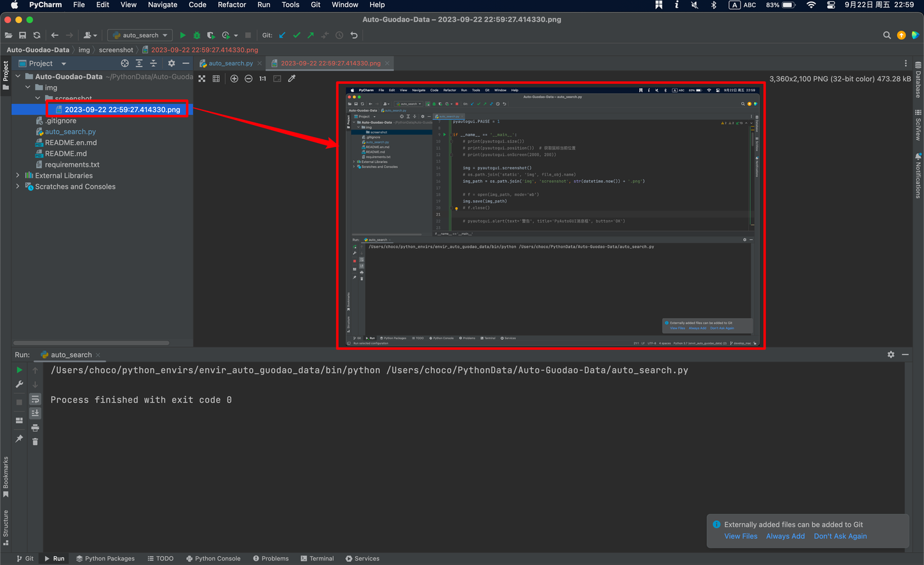
Task: Zoom in on the screenshot image
Action: click(x=234, y=78)
